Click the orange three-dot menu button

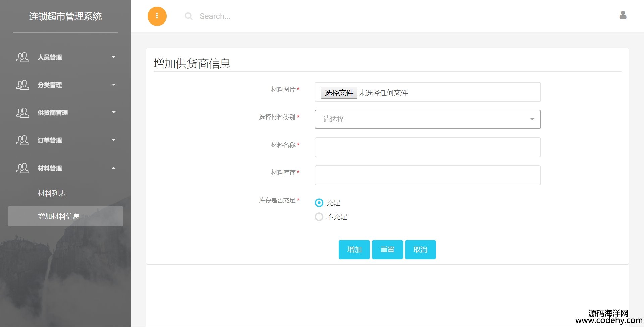157,16
